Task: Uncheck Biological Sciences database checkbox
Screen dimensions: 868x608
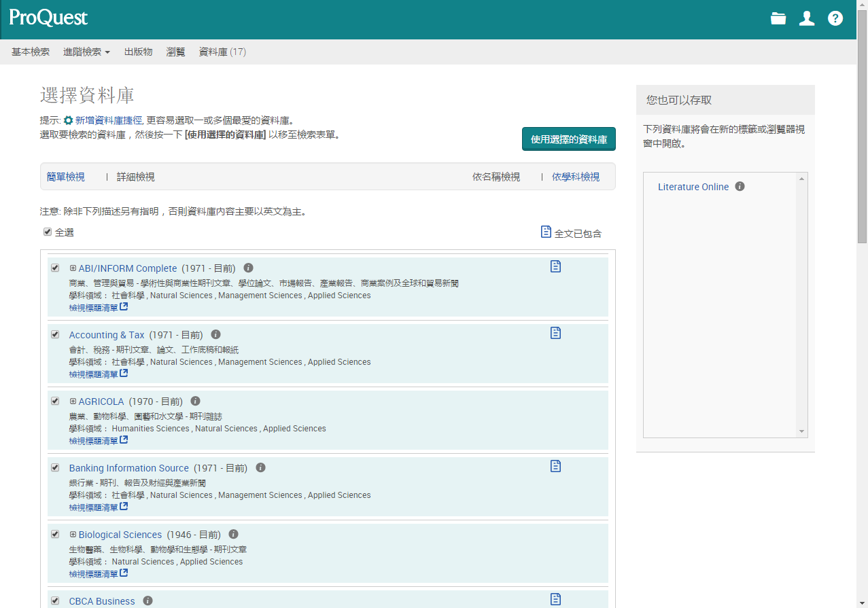Action: [x=55, y=534]
